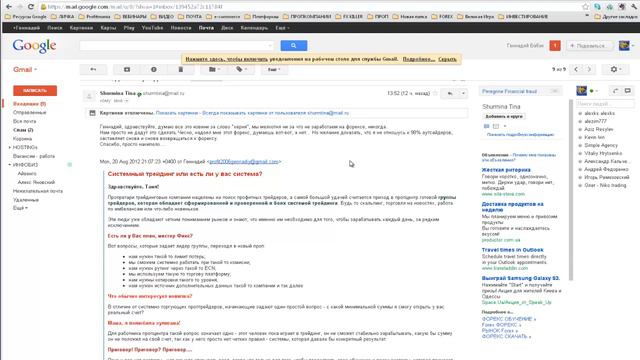Open the 'Ещё' dropdown in mail toolbar
Screen dimensions: 640x360
(274, 70)
